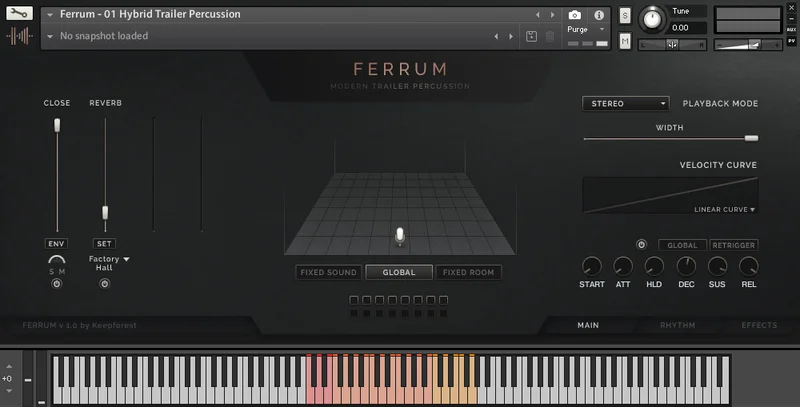Click the REL envelope knob

(749, 266)
